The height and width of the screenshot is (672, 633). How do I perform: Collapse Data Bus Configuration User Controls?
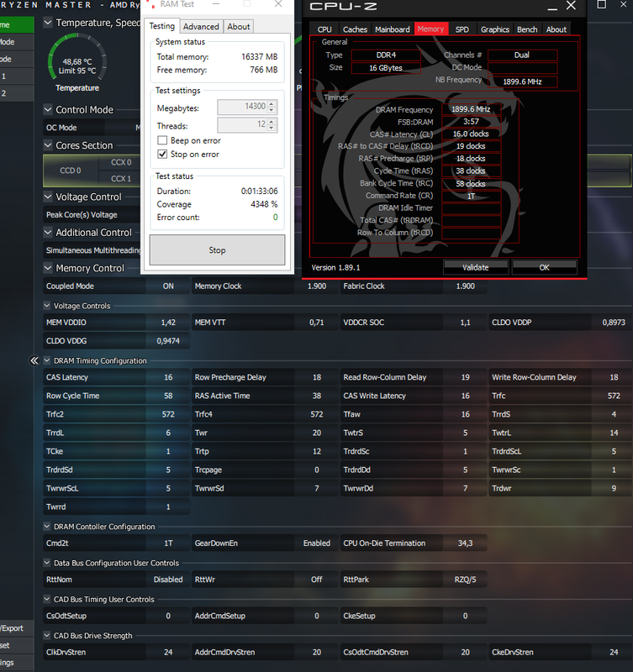click(x=47, y=563)
